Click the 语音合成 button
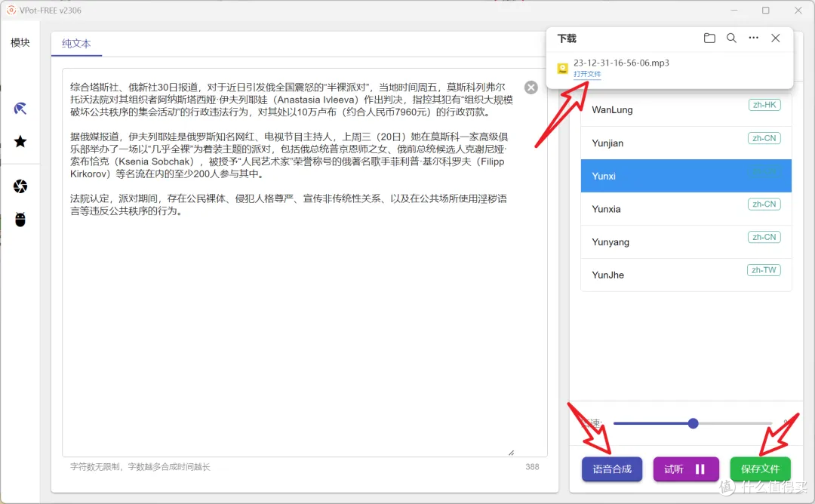This screenshot has width=815, height=504. point(612,469)
